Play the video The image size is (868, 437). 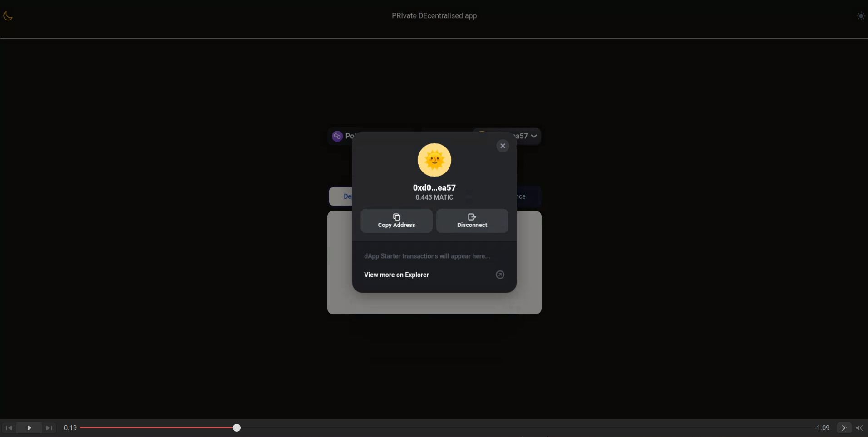[x=29, y=428]
